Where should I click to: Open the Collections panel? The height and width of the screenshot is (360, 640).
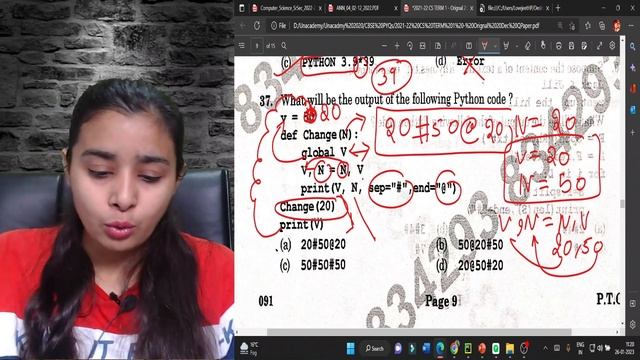[x=602, y=26]
